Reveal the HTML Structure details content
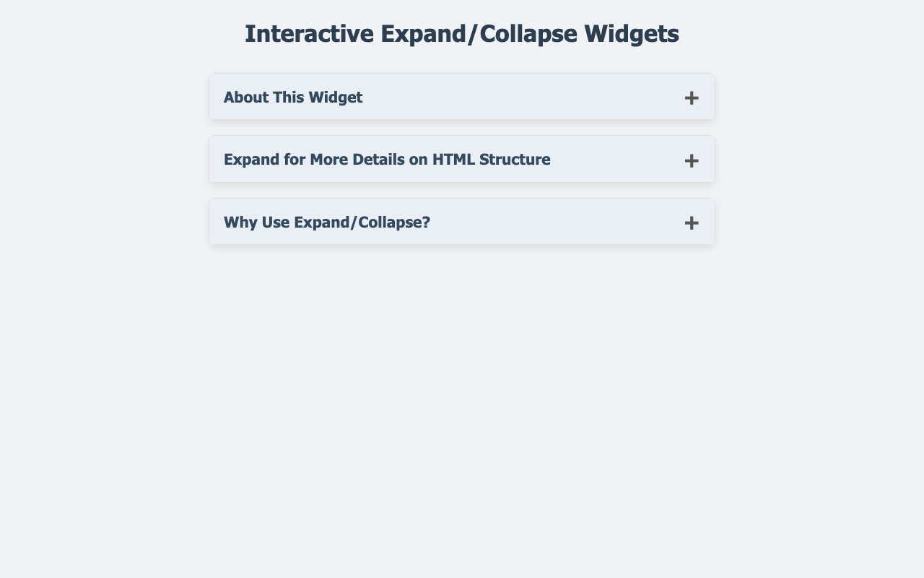Viewport: 924px width, 578px height. pos(462,159)
